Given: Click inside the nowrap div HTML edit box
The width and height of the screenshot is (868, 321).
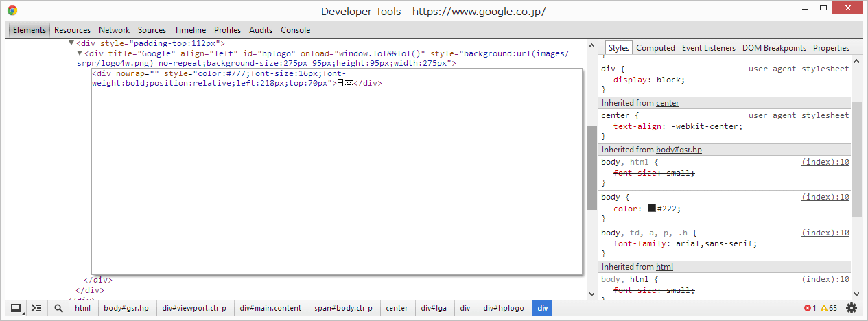Looking at the screenshot, I should pos(337,171).
